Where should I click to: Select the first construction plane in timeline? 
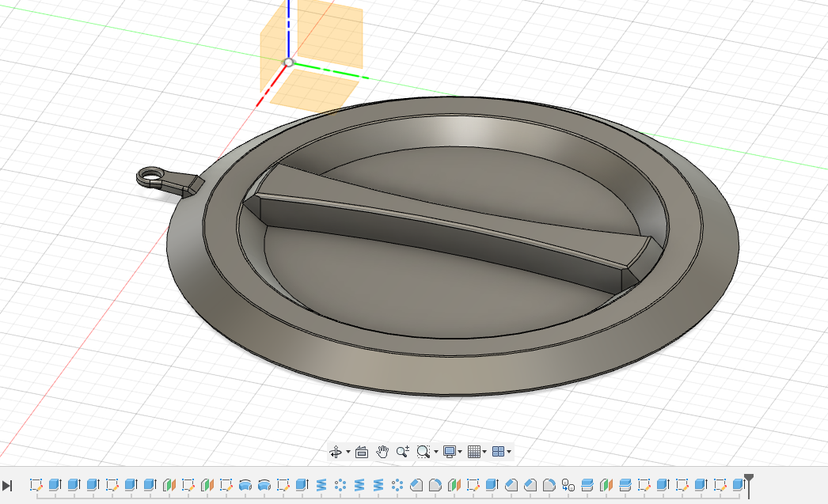169,485
